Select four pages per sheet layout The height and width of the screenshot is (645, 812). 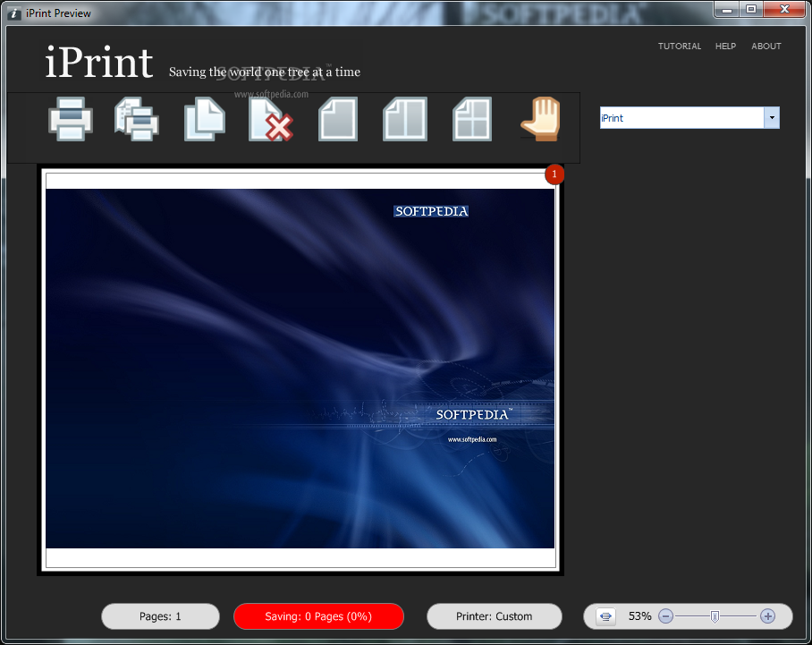pyautogui.click(x=472, y=119)
